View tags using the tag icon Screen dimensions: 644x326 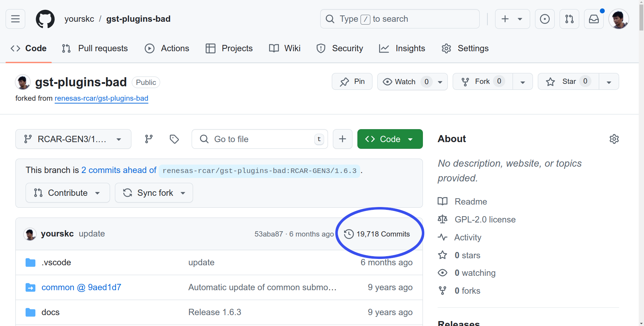174,139
